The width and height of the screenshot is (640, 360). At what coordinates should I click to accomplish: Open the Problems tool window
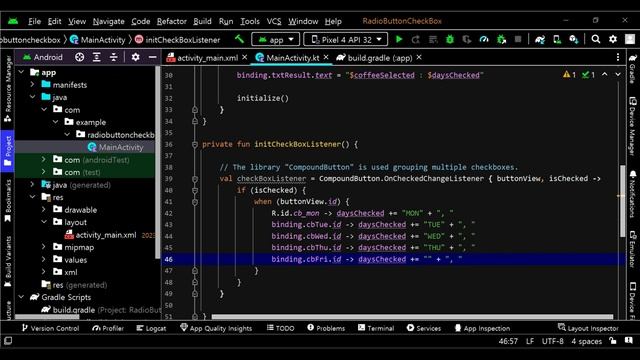[x=326, y=328]
